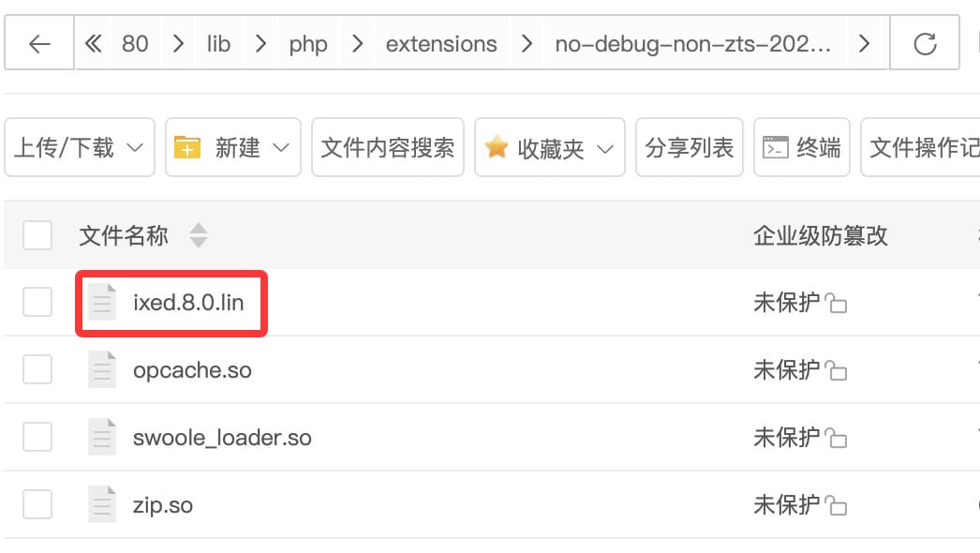Viewport: 980px width, 553px height.
Task: Click the swoole_loader.so file icon
Action: [x=101, y=438]
